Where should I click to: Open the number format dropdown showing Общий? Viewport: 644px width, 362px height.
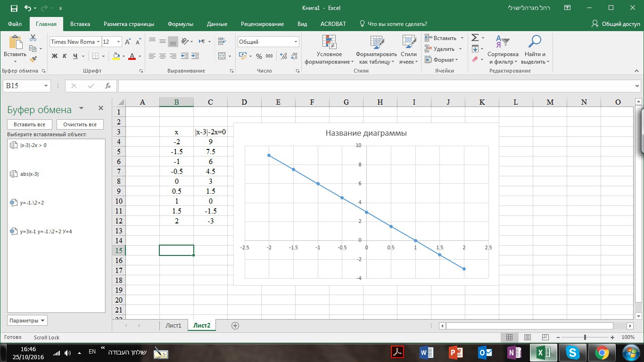coord(296,42)
